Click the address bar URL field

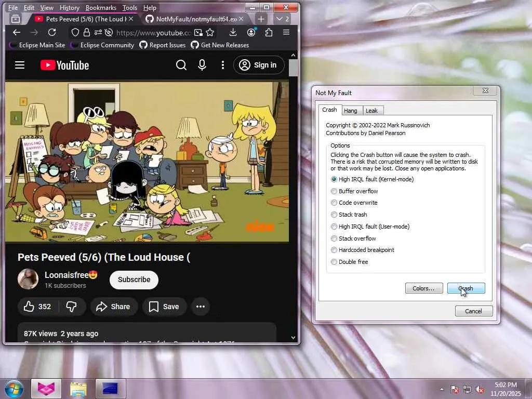click(x=153, y=33)
